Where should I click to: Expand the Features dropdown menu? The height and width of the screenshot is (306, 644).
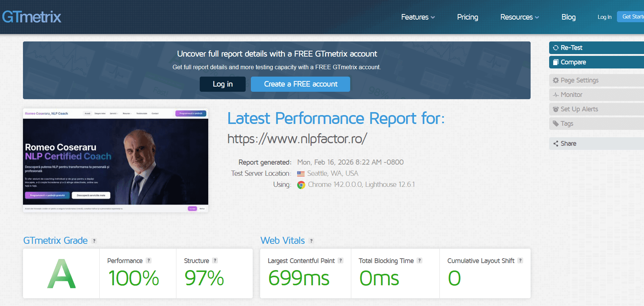coord(418,17)
